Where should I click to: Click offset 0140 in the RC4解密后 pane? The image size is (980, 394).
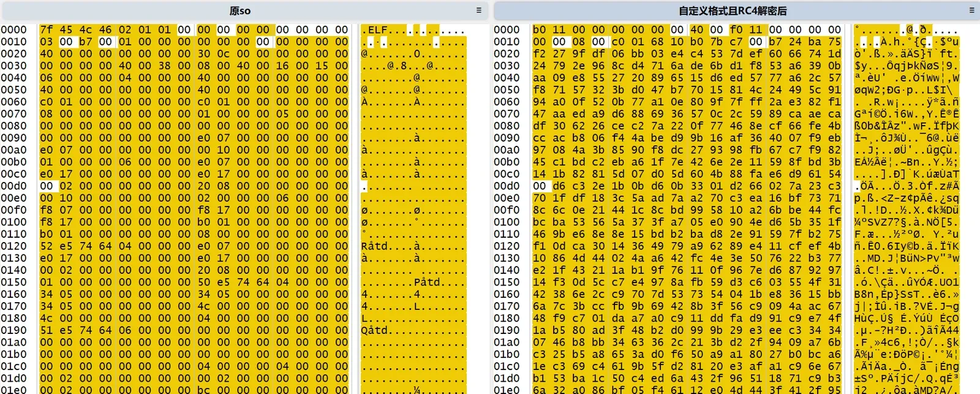(507, 270)
